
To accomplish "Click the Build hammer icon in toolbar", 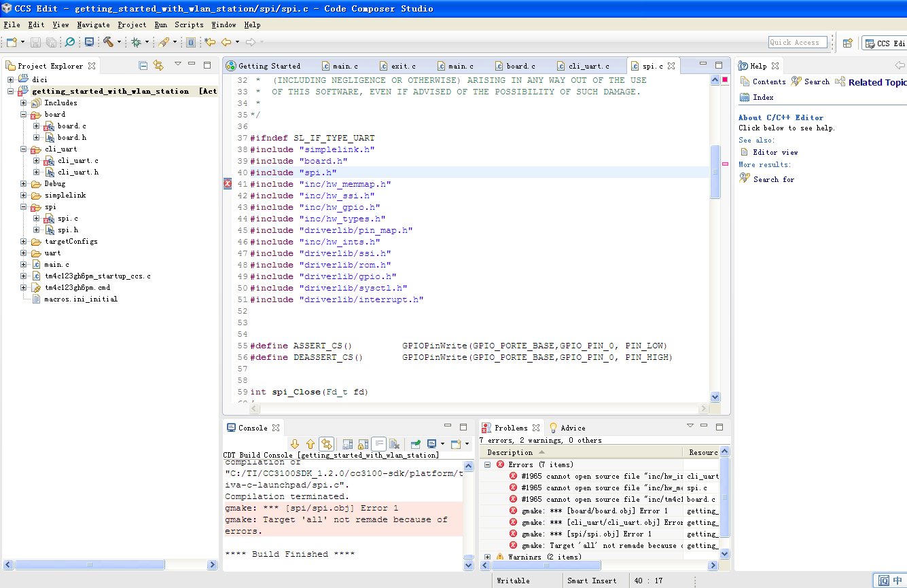I will 107,42.
